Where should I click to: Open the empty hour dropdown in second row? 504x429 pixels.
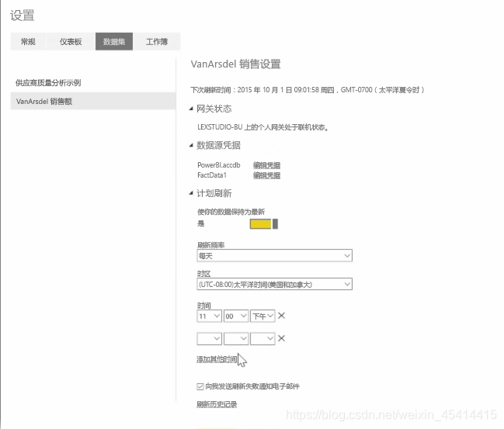coord(209,338)
